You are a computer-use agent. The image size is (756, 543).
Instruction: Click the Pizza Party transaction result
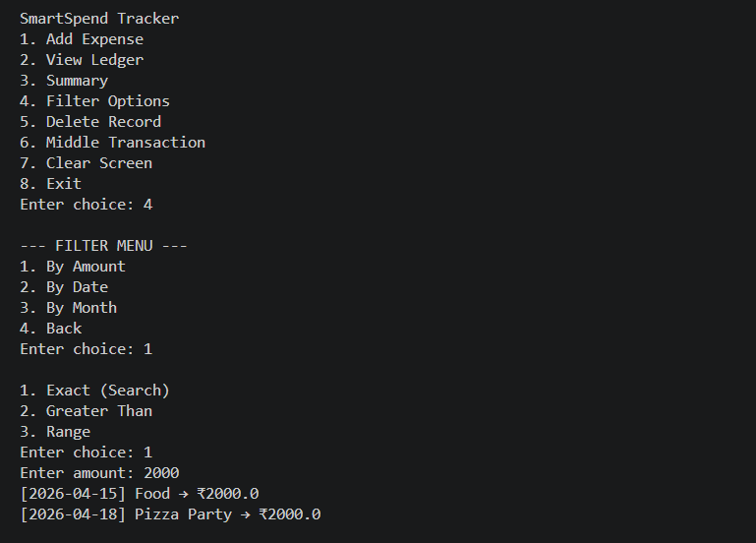[x=170, y=514]
